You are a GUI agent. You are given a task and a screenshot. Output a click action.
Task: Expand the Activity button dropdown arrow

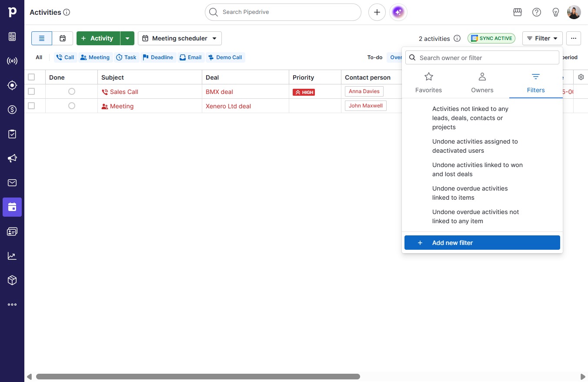[127, 38]
